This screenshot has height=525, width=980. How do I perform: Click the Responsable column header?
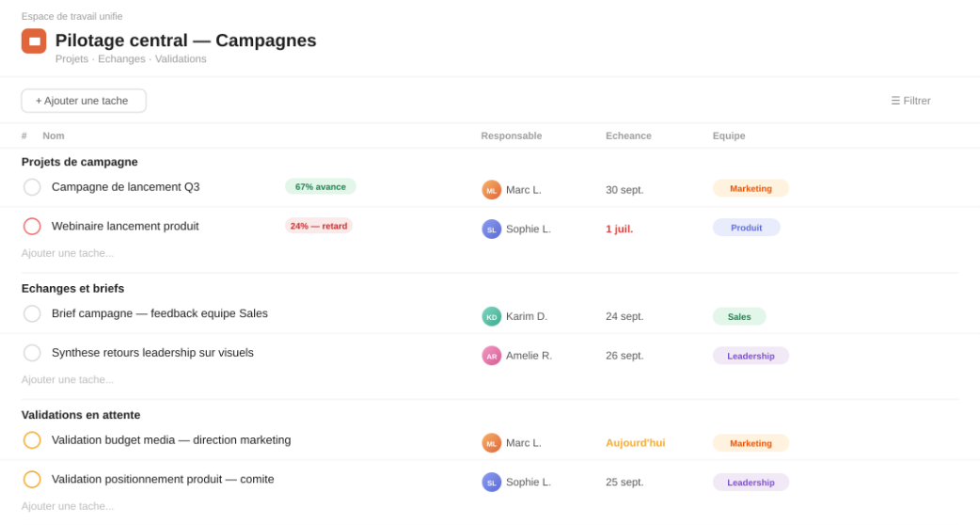[x=512, y=135]
